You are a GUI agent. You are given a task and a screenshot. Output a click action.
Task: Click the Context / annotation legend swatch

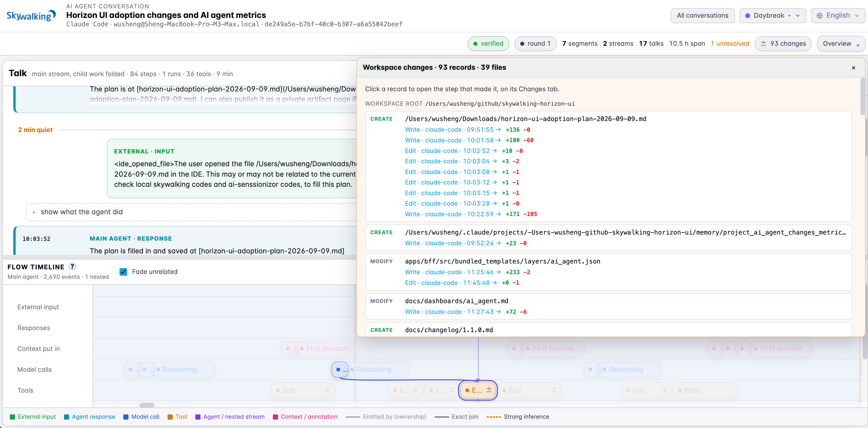(275, 417)
